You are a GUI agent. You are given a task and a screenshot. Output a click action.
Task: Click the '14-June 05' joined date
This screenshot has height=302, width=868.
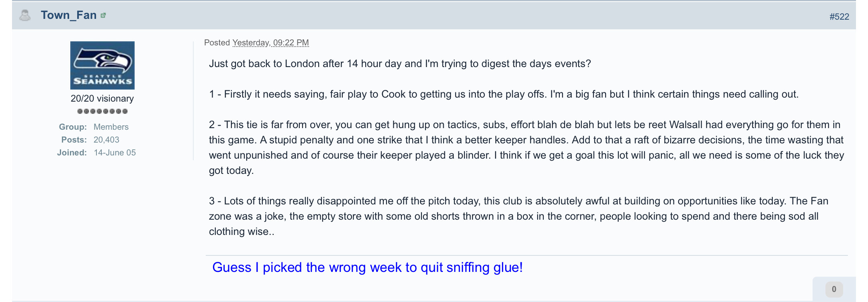pyautogui.click(x=115, y=153)
